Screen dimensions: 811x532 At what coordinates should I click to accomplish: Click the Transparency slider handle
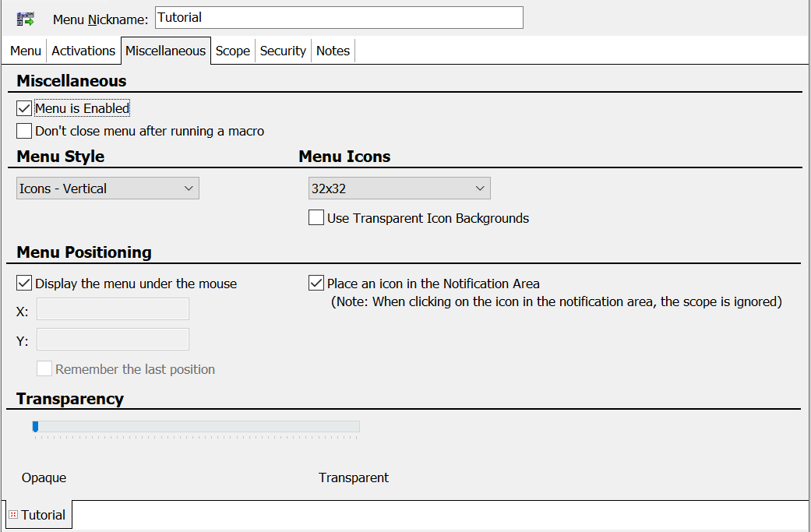(x=35, y=426)
